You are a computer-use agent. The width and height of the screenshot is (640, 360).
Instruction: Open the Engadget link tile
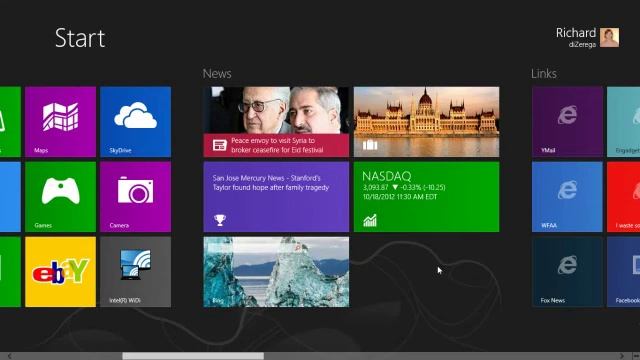pos(624,122)
